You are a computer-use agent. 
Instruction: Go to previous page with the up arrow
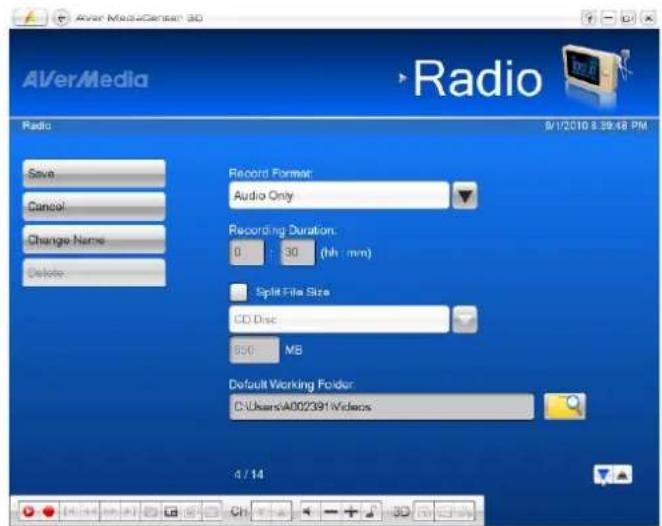622,475
